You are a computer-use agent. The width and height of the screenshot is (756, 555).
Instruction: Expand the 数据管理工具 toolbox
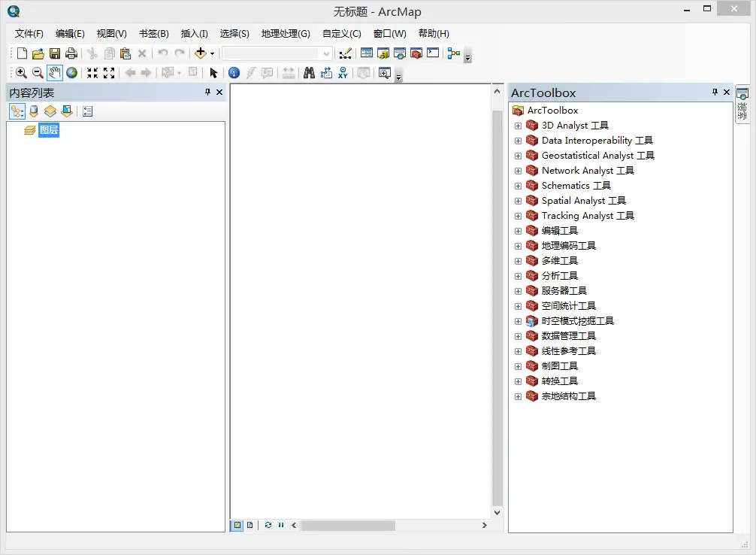click(x=518, y=336)
